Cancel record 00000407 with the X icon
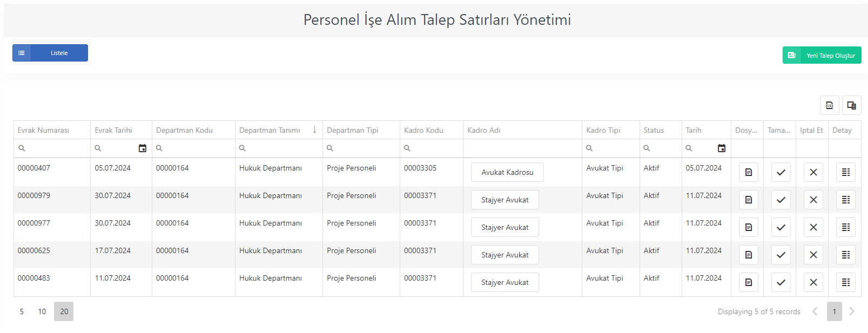The image size is (868, 333). pos(813,172)
